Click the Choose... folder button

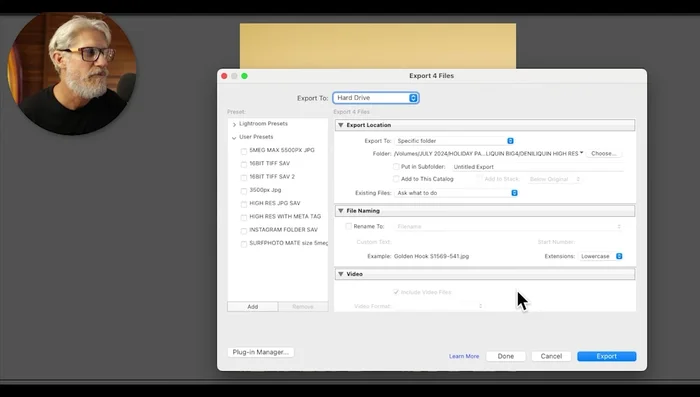pyautogui.click(x=604, y=153)
